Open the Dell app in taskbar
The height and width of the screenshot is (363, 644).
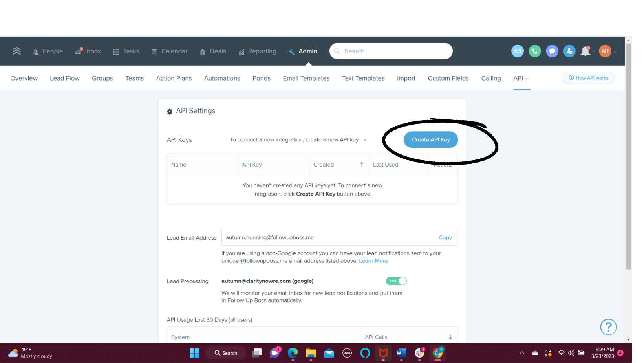click(x=347, y=353)
